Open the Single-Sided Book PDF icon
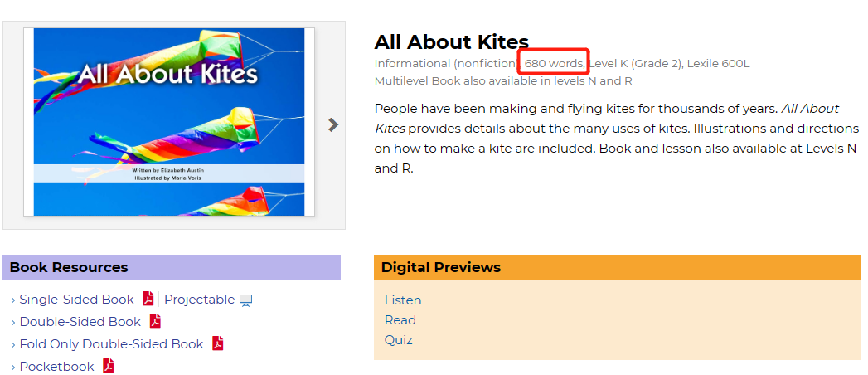The image size is (868, 375). (x=148, y=300)
